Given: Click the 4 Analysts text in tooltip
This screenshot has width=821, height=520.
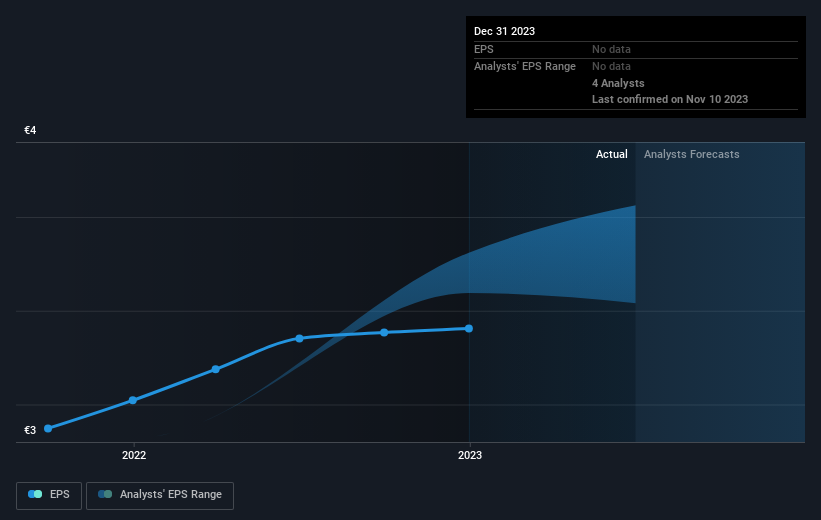Looking at the screenshot, I should pos(618,83).
